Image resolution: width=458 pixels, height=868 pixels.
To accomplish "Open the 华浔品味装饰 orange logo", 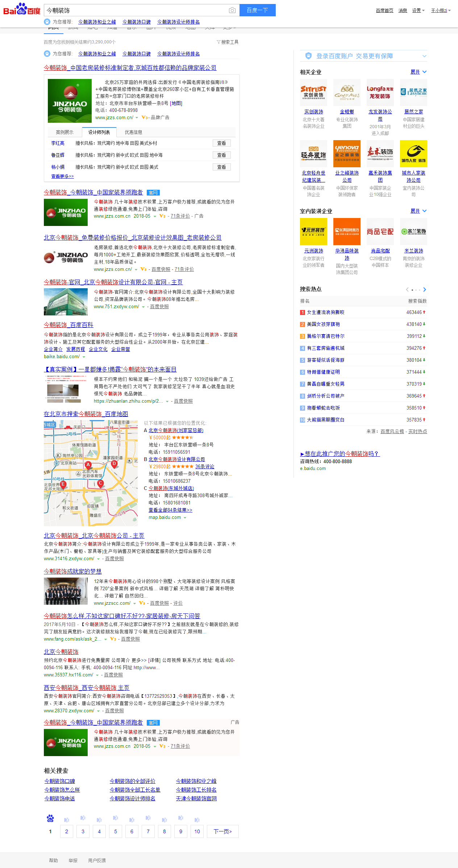I will tap(347, 231).
